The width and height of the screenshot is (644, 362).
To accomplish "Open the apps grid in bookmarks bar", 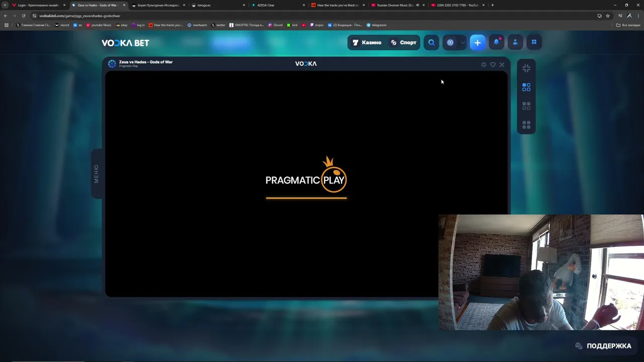I will (6, 25).
